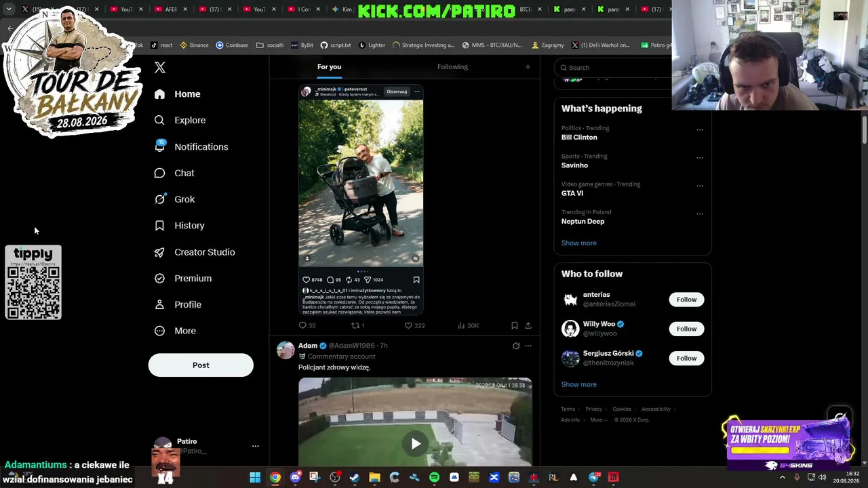Click the Windows Start button
Image resolution: width=868 pixels, height=488 pixels.
click(255, 477)
